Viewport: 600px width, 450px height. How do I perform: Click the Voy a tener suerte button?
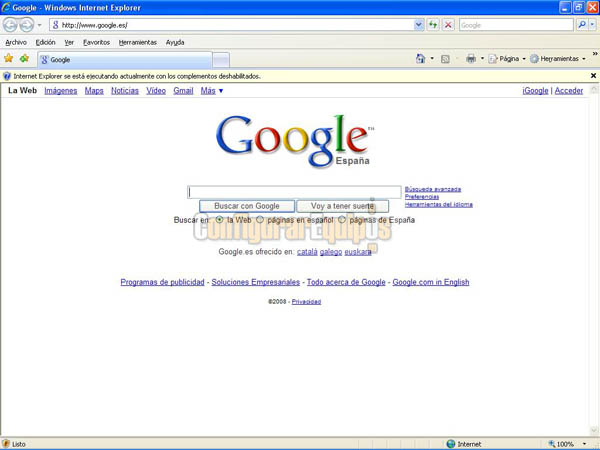pyautogui.click(x=342, y=206)
